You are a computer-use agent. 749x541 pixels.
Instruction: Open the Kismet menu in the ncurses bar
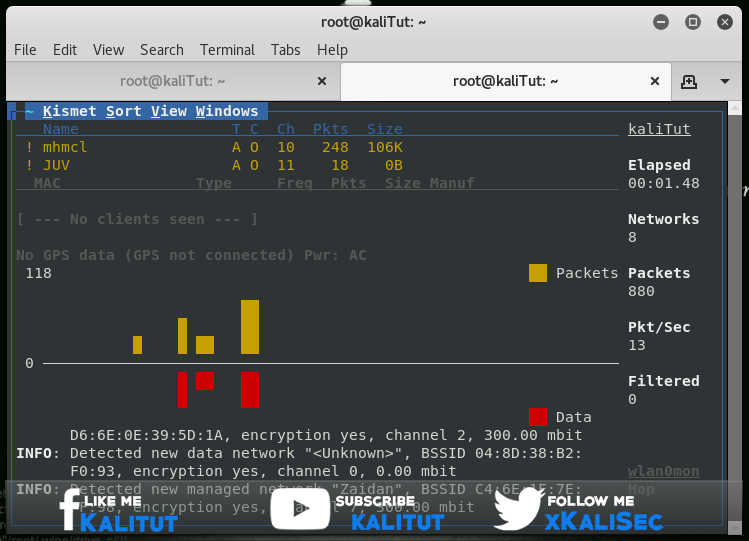pyautogui.click(x=69, y=111)
